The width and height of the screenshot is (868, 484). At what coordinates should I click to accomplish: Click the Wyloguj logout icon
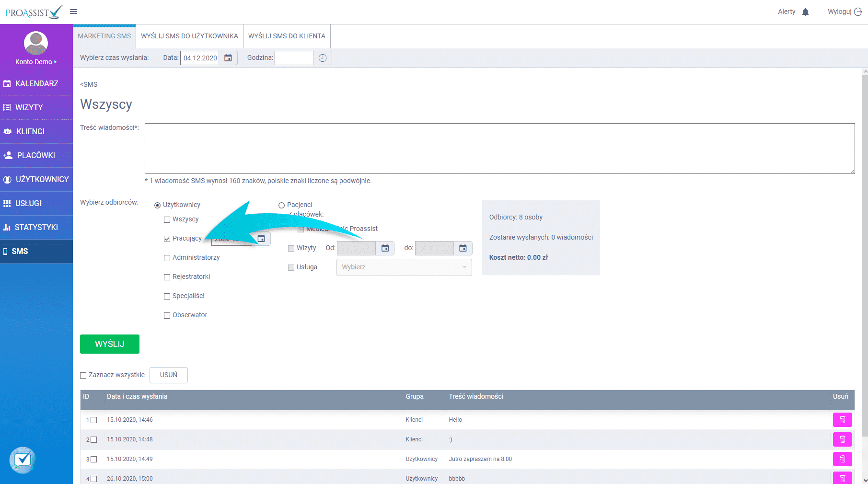[x=858, y=12]
